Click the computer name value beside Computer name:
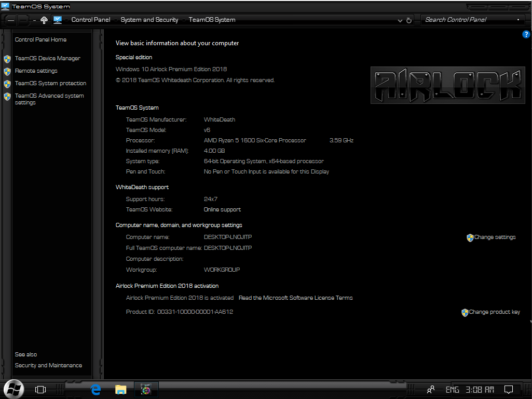Image resolution: width=532 pixels, height=399 pixels. (x=228, y=237)
